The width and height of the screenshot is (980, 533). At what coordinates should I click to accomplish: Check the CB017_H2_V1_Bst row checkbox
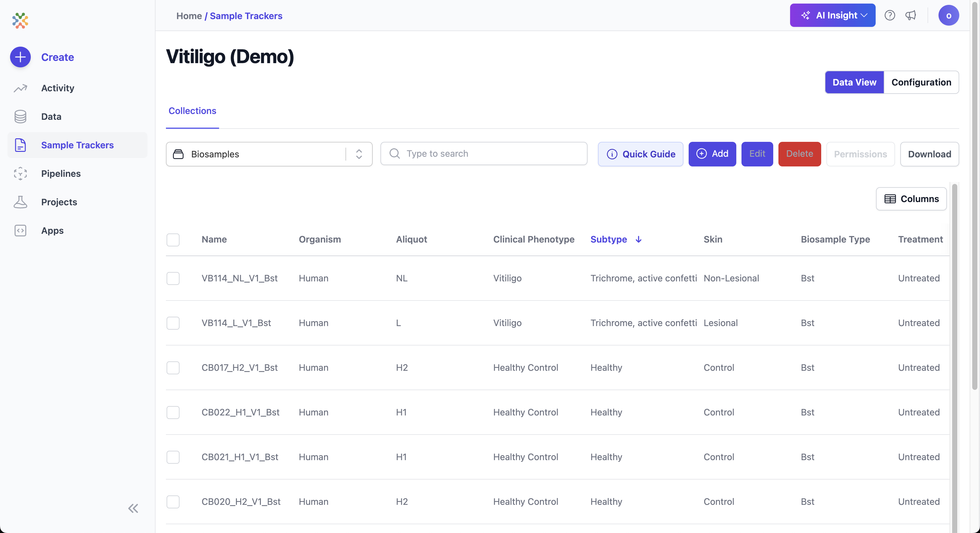173,368
